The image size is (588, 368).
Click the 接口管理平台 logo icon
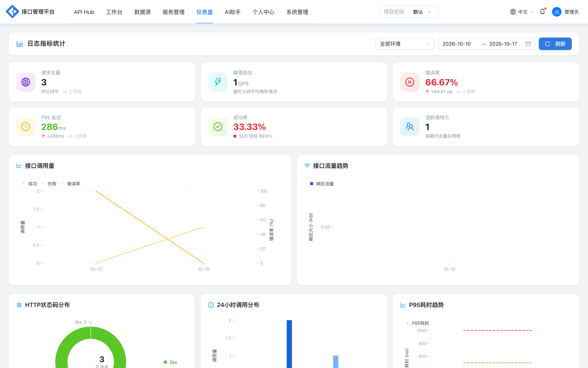coord(12,11)
